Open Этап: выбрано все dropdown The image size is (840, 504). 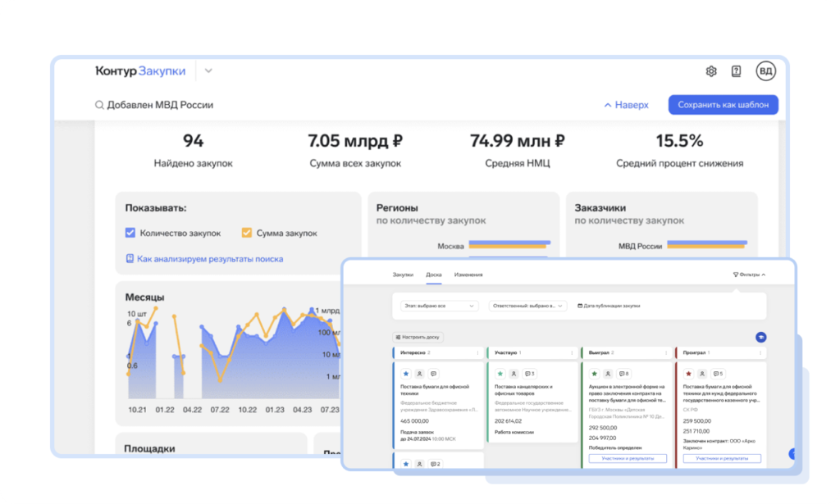click(x=439, y=306)
